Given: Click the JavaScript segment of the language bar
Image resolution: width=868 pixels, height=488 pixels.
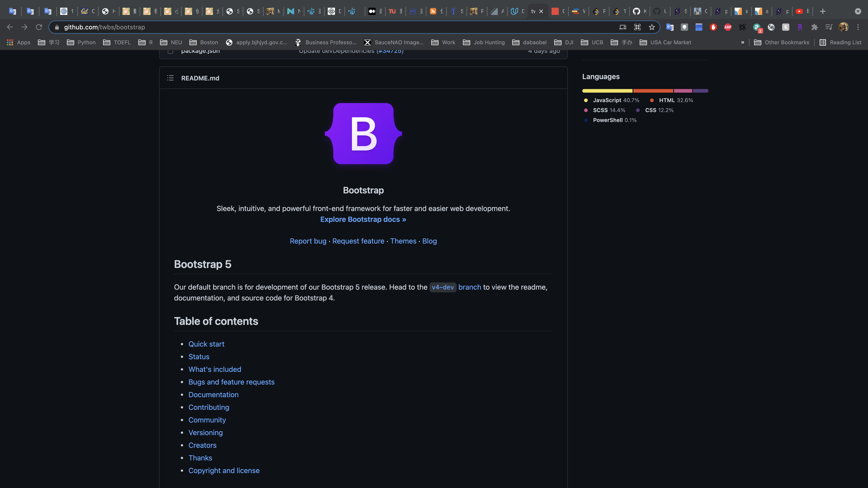Looking at the screenshot, I should pos(607,91).
